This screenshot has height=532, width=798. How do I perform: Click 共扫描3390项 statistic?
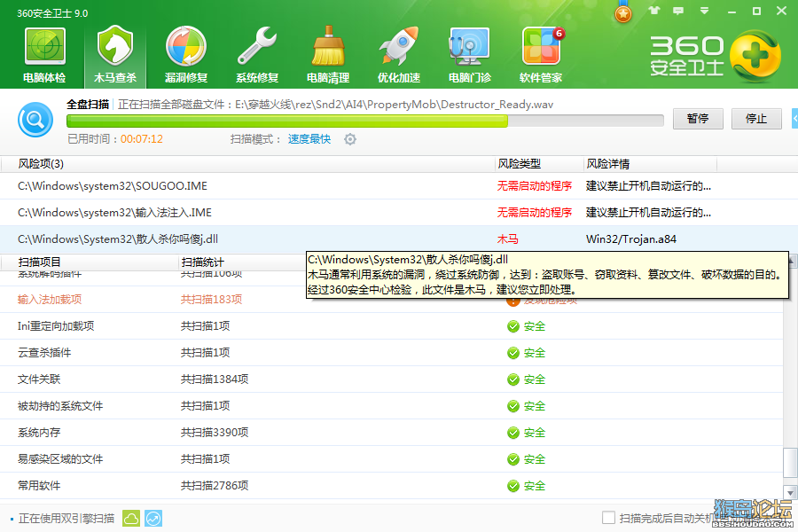[215, 433]
